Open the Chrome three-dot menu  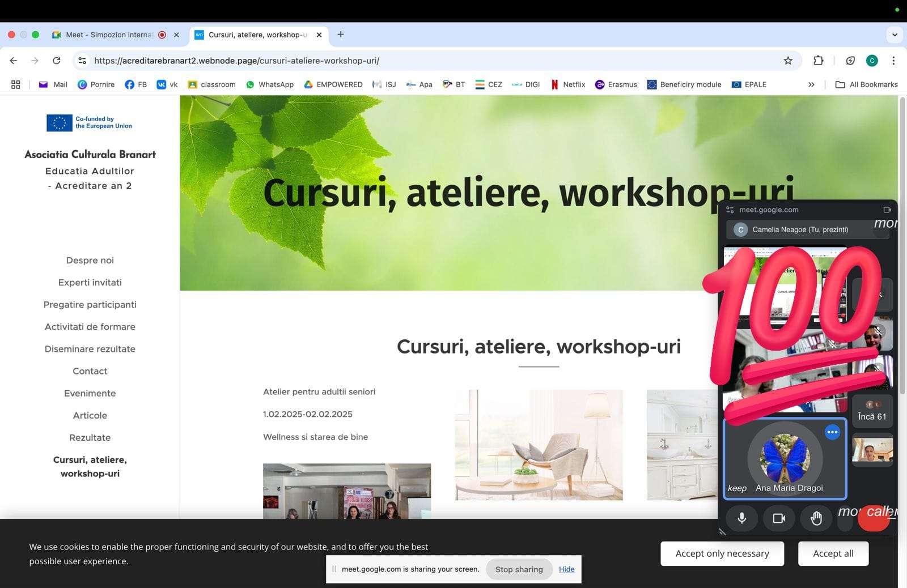coord(893,61)
